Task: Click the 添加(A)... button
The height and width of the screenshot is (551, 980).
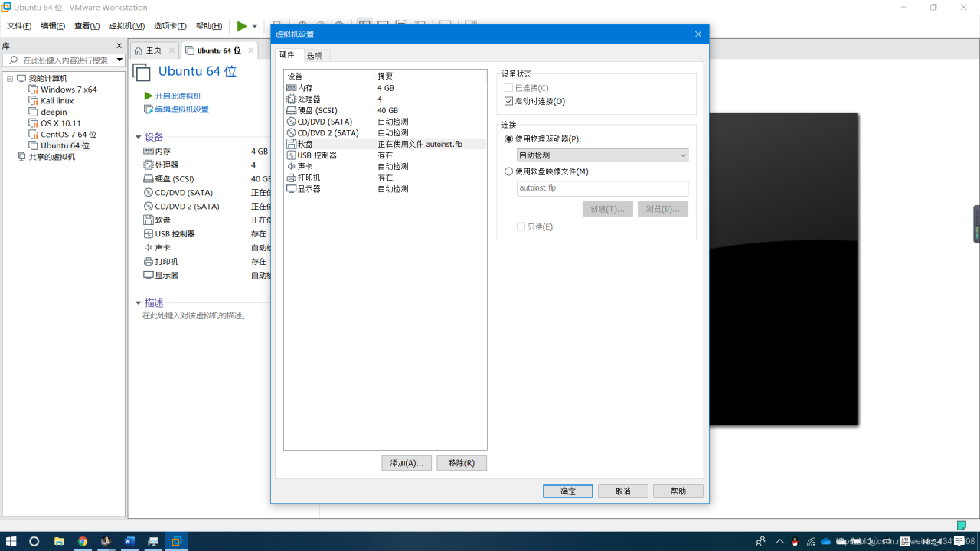Action: pos(407,463)
